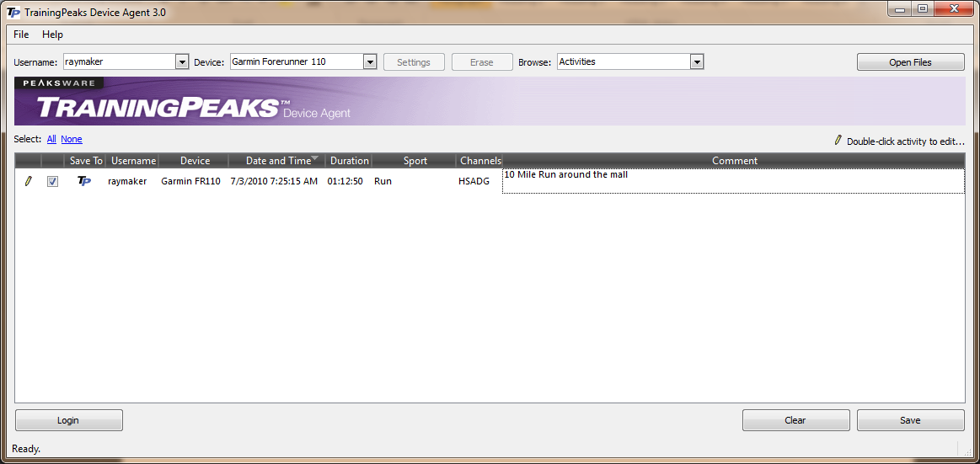Click the '01:12:50' duration cell
The width and height of the screenshot is (980, 464).
345,181
